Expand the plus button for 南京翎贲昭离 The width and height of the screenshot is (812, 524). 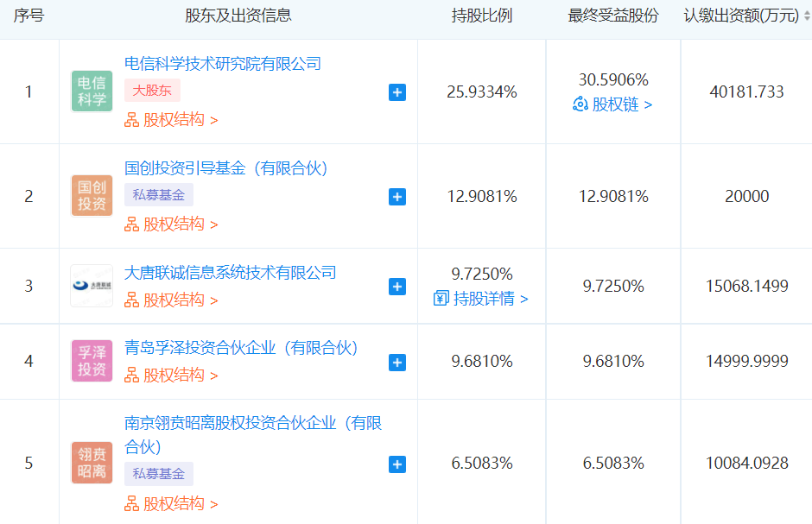397,464
